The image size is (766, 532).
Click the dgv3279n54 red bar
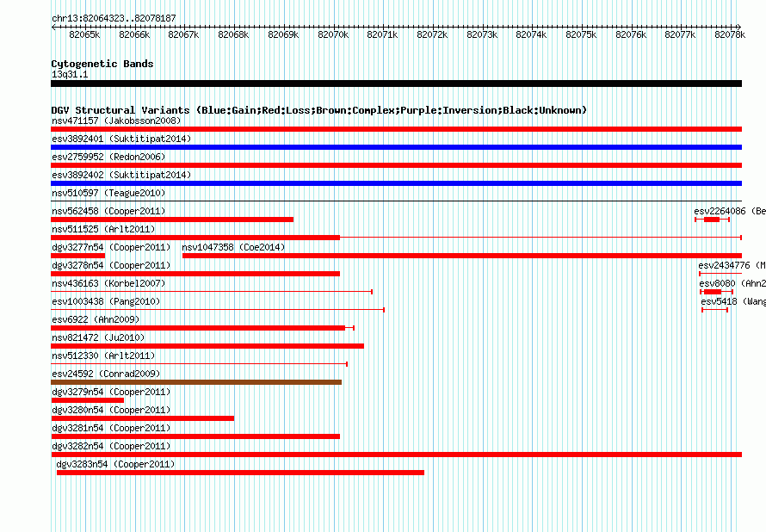pos(88,400)
